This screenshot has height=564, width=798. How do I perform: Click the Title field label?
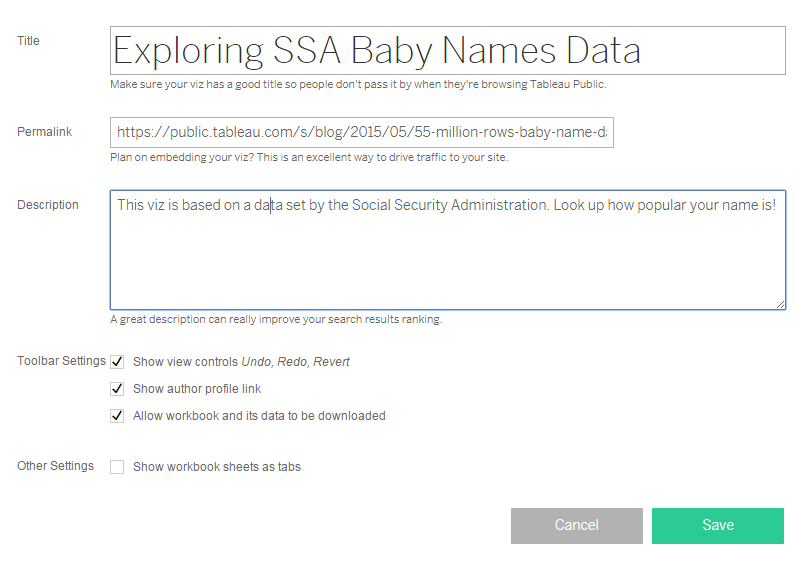click(x=29, y=41)
